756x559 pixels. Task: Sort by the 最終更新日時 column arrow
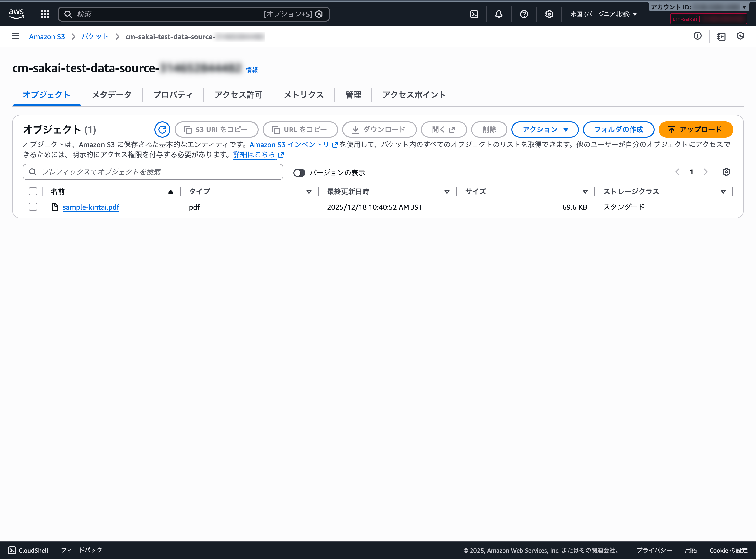(x=447, y=192)
